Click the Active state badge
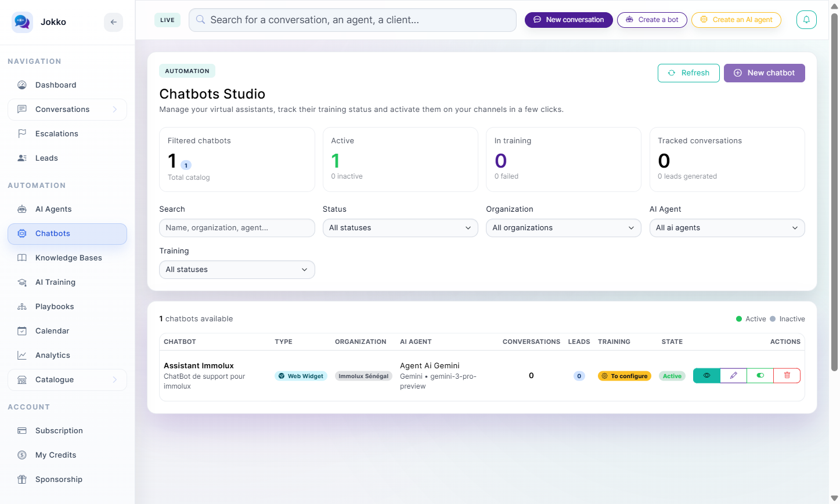The width and height of the screenshot is (840, 504). 672,376
